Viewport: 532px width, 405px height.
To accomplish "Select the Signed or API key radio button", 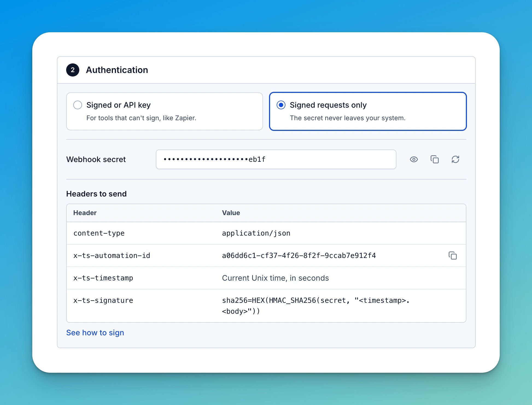I will [x=78, y=105].
